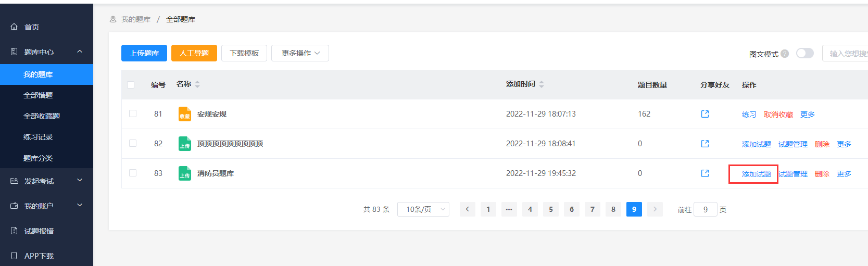Sort by 添加时间 using sort arrows
This screenshot has width=868, height=266.
click(542, 84)
